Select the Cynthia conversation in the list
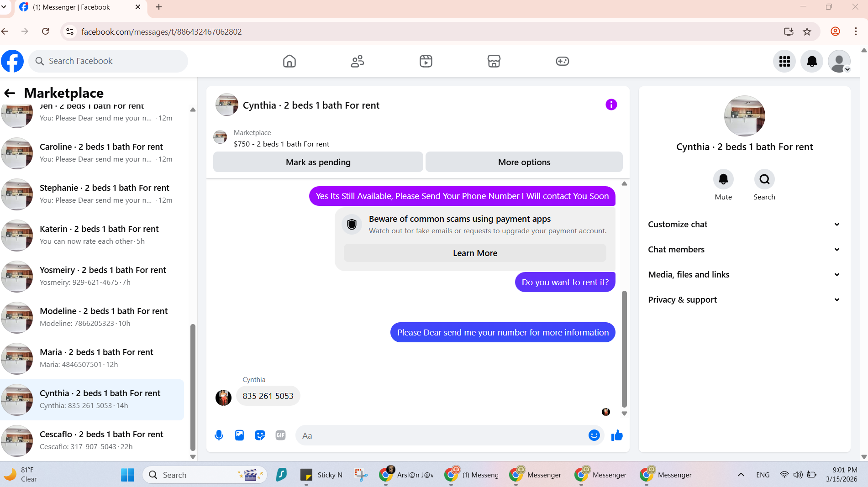Viewport: 868px width, 487px height. (x=92, y=400)
